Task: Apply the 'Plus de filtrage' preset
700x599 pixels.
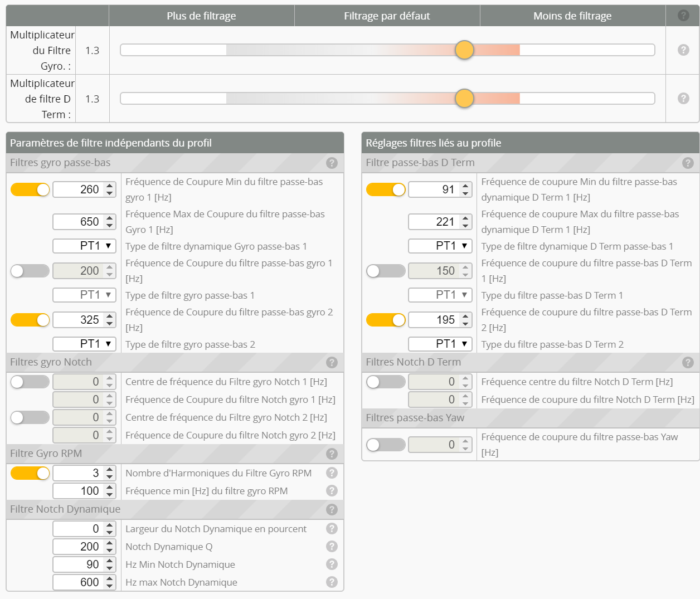Action: click(x=201, y=15)
